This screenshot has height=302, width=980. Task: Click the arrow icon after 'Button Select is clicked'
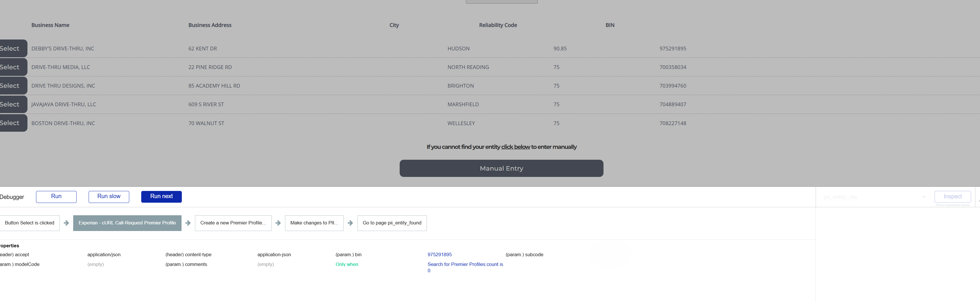tap(66, 223)
